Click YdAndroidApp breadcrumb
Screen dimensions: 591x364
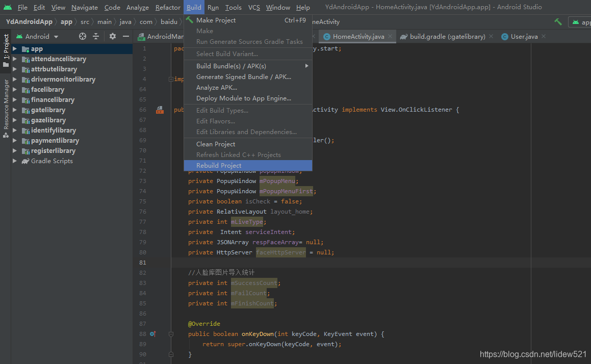pyautogui.click(x=29, y=22)
